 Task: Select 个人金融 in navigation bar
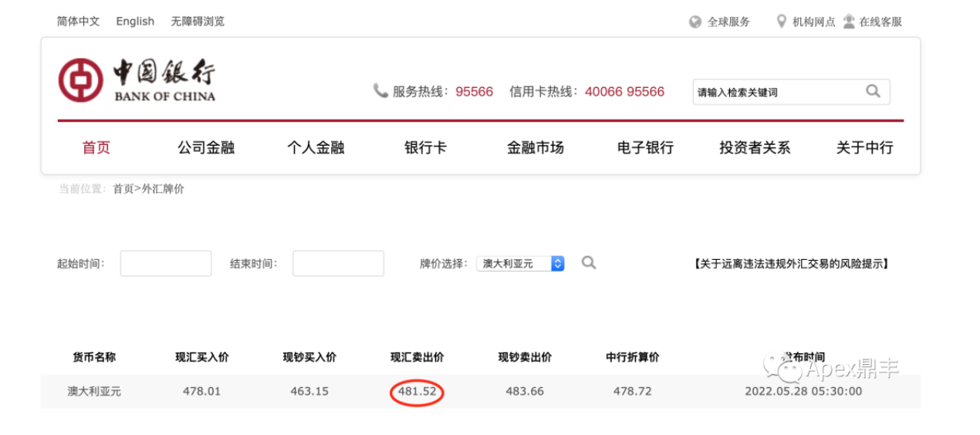click(316, 147)
